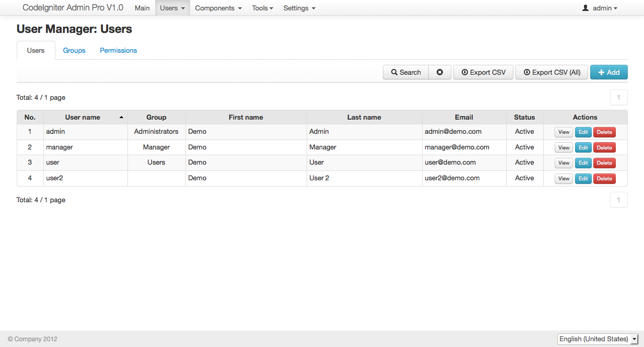Screen dimensions: 644x347
Task: Click page 1 in top pagination
Action: (x=618, y=97)
